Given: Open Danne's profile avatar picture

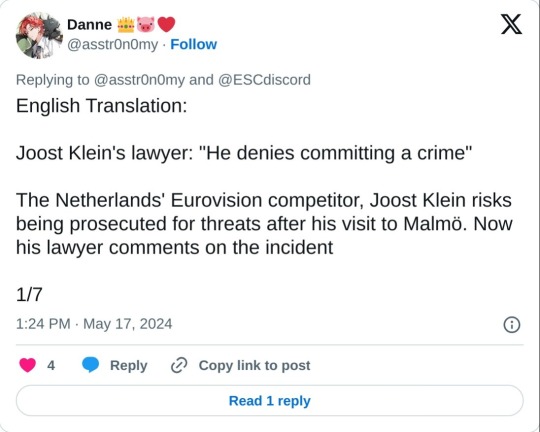Looking at the screenshot, I should pos(39,35).
